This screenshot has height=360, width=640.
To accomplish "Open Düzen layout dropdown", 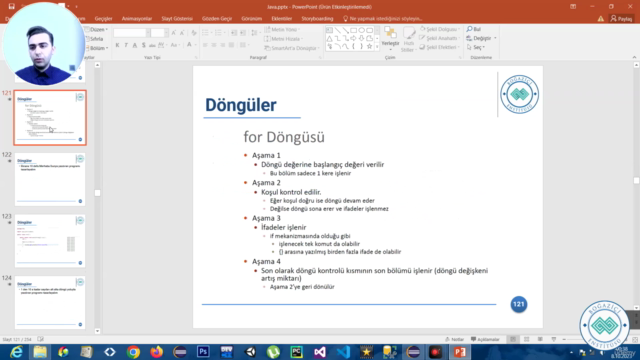I will pyautogui.click(x=96, y=30).
